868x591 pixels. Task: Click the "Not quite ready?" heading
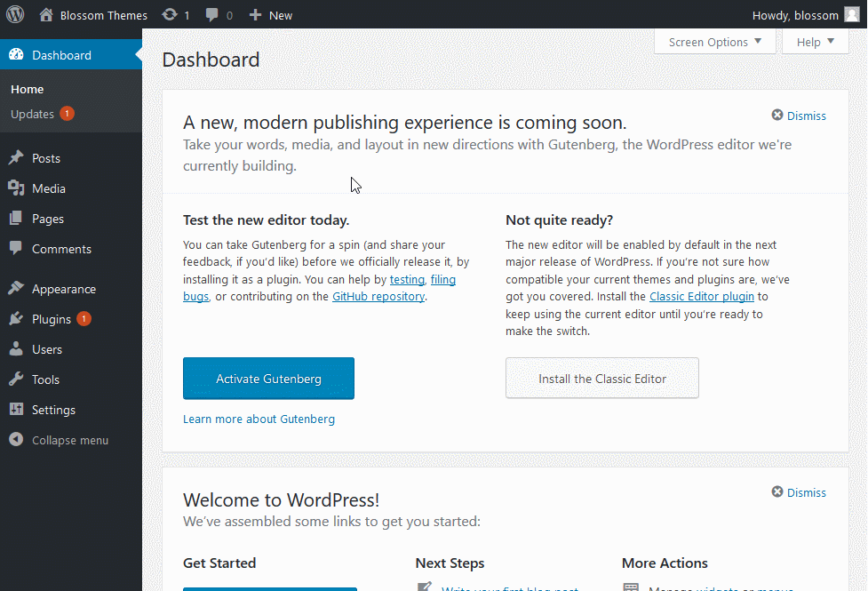(x=559, y=220)
